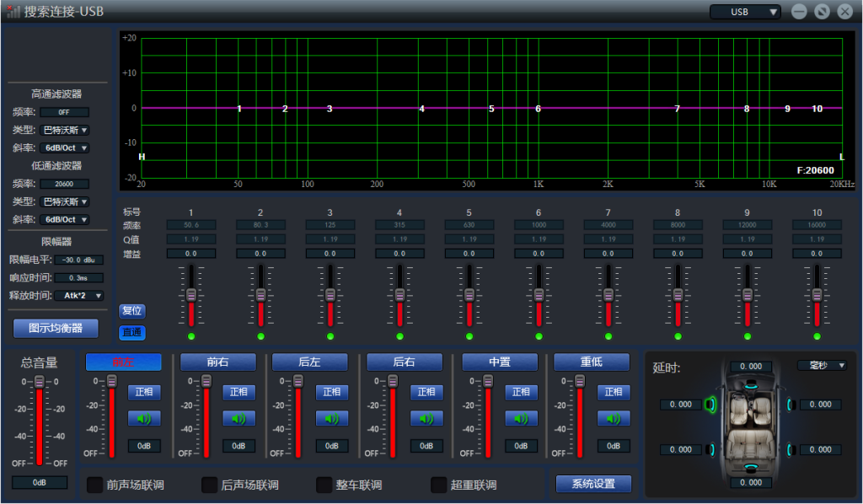The width and height of the screenshot is (863, 504).
Task: Select the 前右 channel tab
Action: point(218,362)
